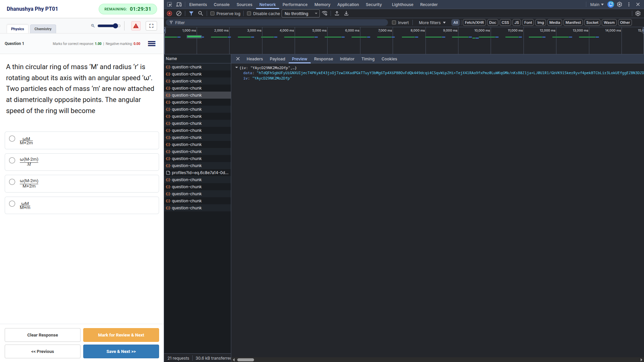Adjust the exam zoom slider
The width and height of the screenshot is (644, 362).
(x=109, y=26)
